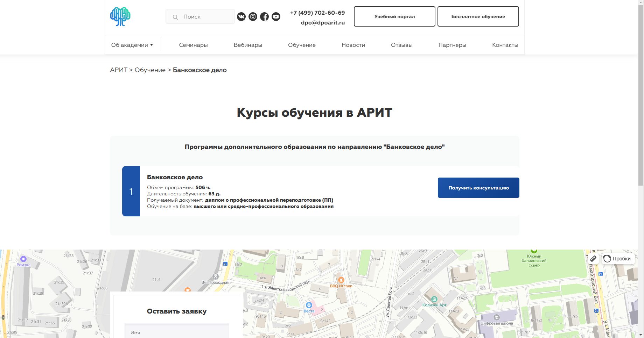This screenshot has height=338, width=644.
Task: Click the Ремэкс map marker
Action: [x=23, y=259]
